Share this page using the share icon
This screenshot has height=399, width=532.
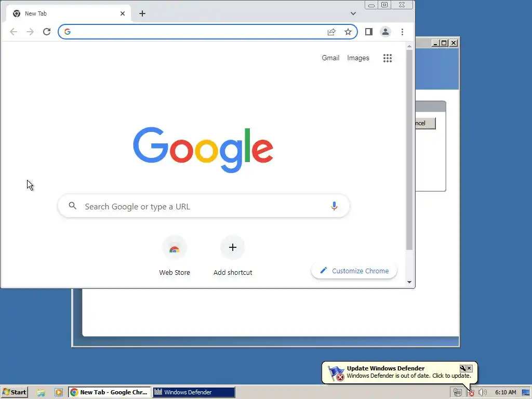331,32
